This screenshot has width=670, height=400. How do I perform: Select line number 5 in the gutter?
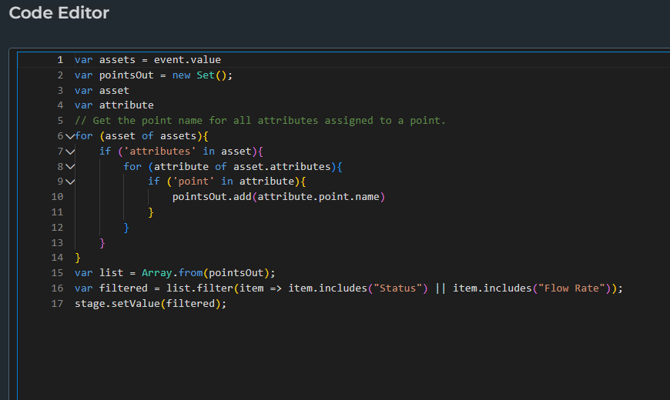click(59, 120)
